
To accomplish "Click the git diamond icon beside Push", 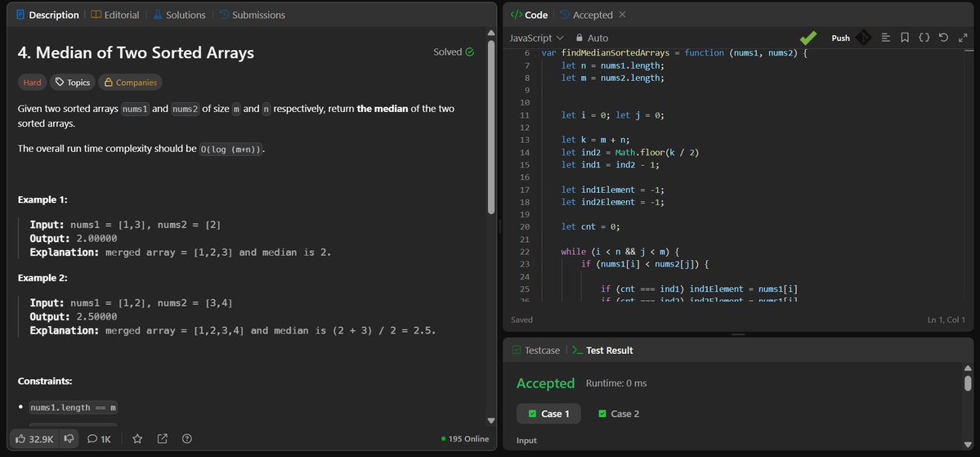I will tap(863, 38).
